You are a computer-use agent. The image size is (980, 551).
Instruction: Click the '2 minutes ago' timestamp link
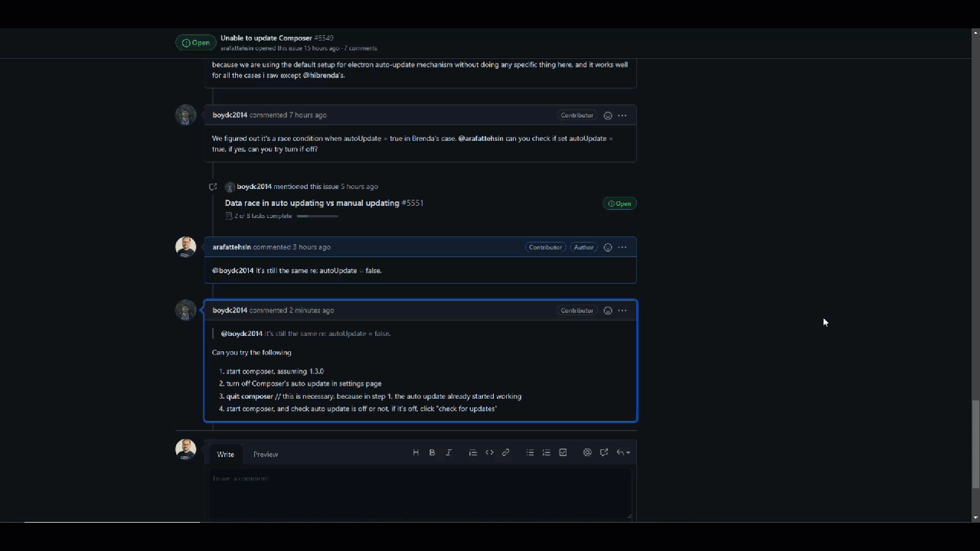click(x=312, y=311)
